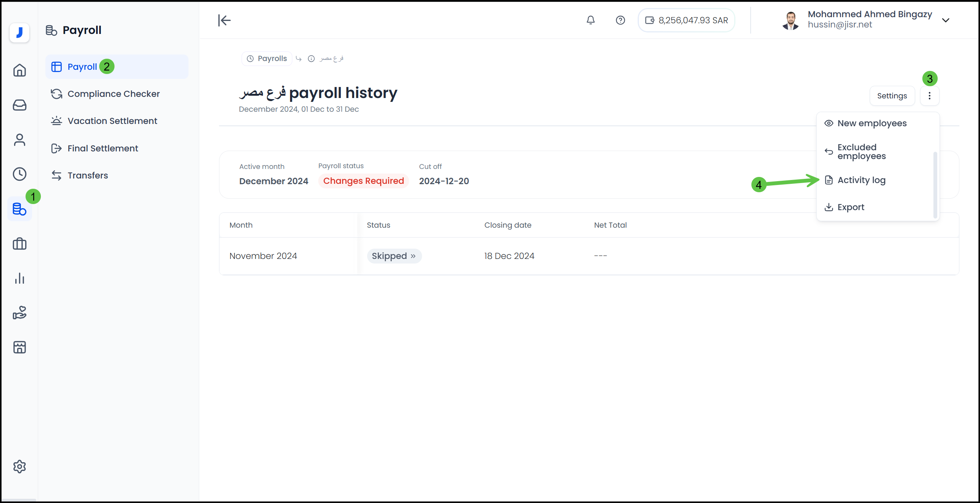Screen dimensions: 980x503
Task: Open notifications with the bell icon
Action: (x=591, y=20)
